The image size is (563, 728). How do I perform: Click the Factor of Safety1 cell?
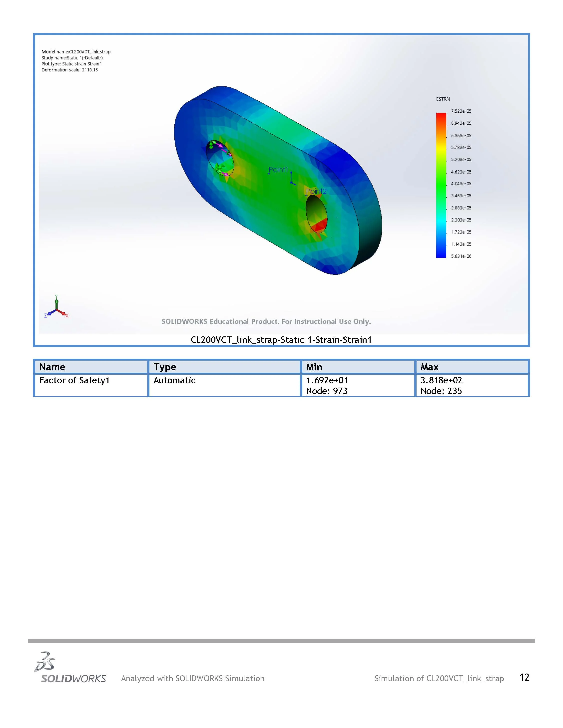(x=74, y=380)
